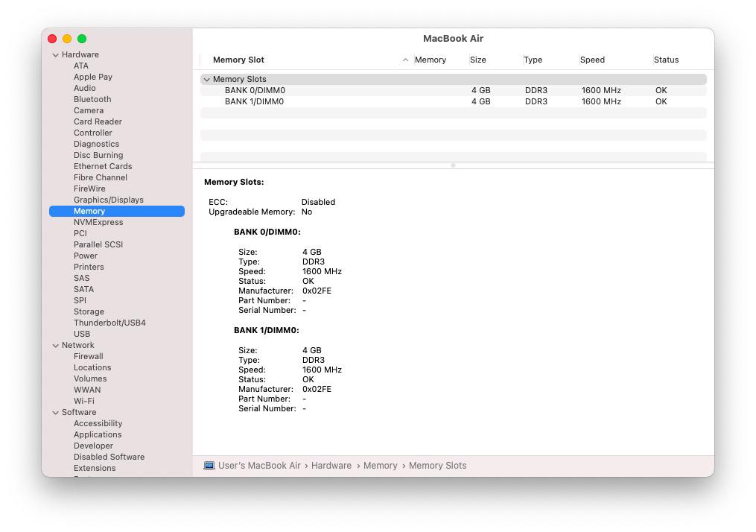
Task: Select Ethernet Cards in the sidebar
Action: click(103, 166)
